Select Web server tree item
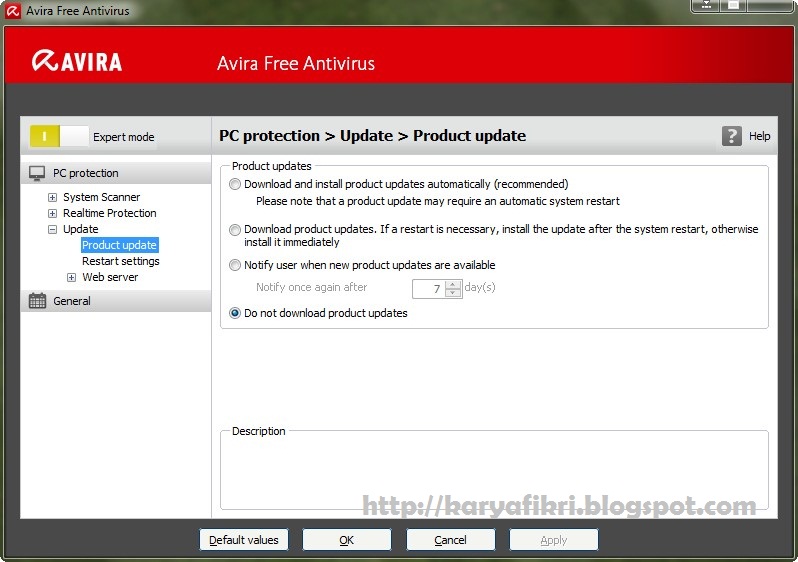This screenshot has width=798, height=562. click(110, 277)
